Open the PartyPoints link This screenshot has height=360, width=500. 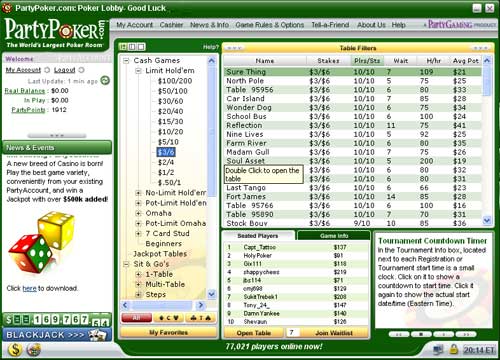coord(28,110)
